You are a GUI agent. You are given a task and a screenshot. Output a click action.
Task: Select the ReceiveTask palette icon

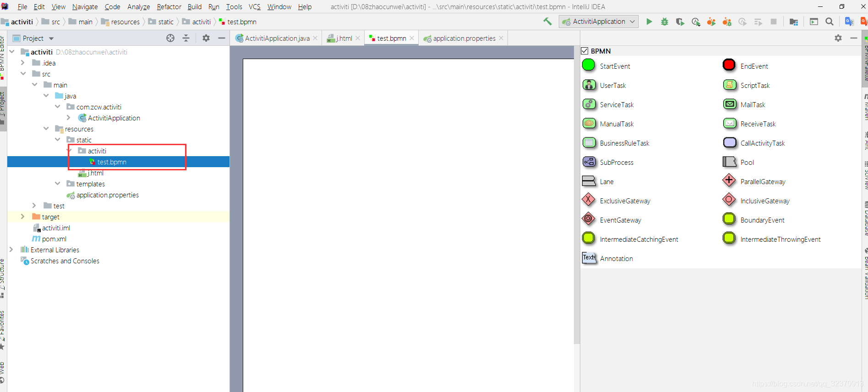[x=730, y=124]
